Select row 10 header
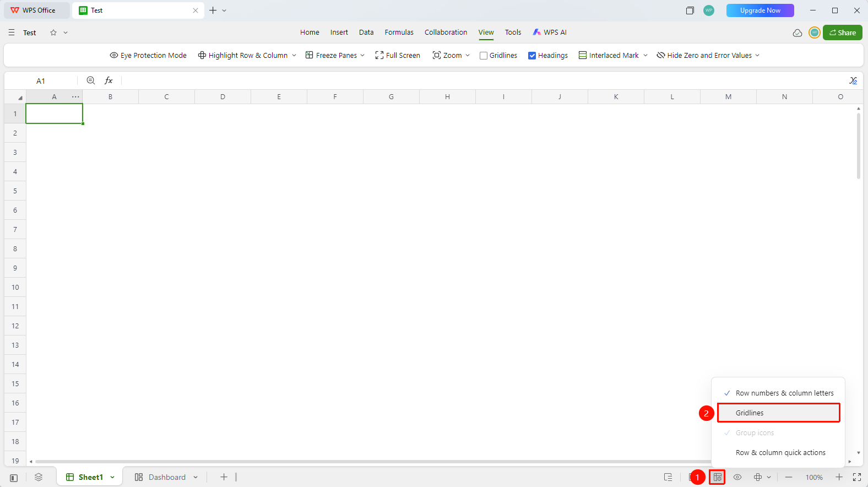 click(x=15, y=288)
